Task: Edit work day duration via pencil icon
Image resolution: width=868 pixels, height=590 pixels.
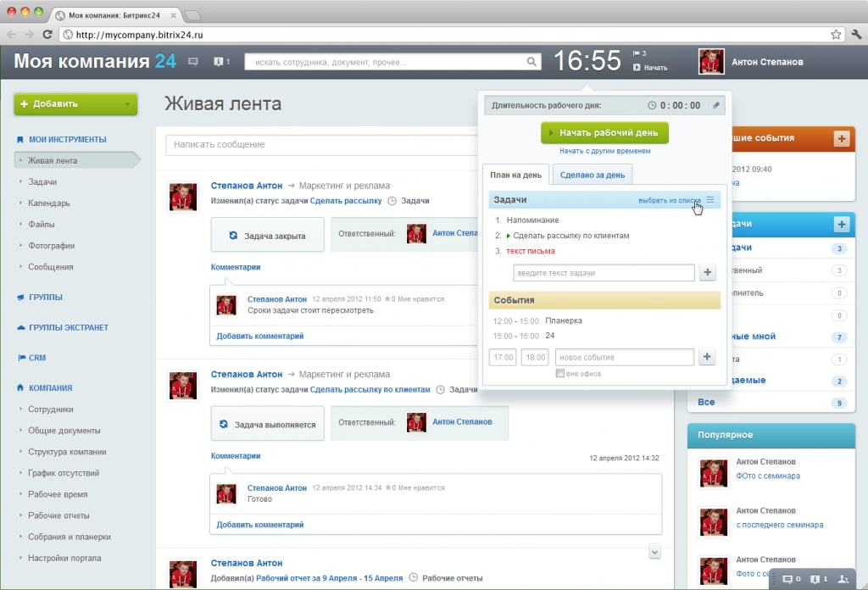Action: 716,104
